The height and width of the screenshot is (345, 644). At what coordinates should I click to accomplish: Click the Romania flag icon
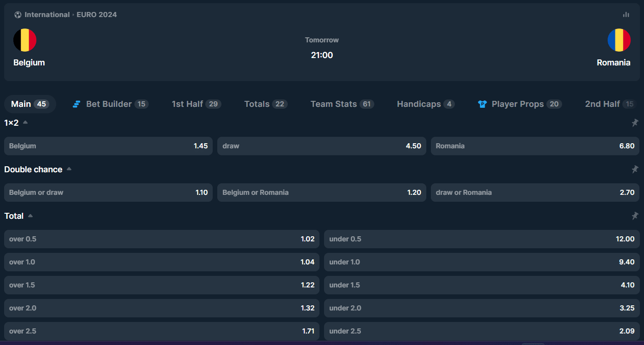coord(619,40)
